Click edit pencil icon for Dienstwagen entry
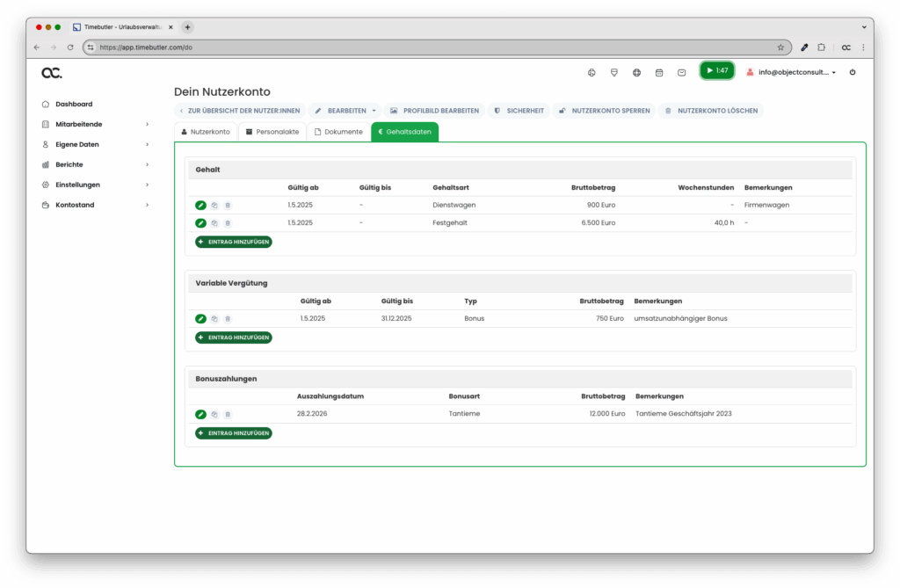The image size is (900, 588). [200, 205]
